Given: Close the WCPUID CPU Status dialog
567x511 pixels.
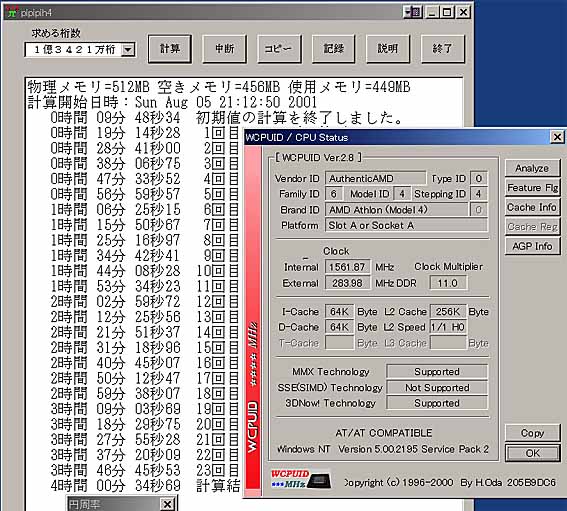Looking at the screenshot, I should [557, 137].
